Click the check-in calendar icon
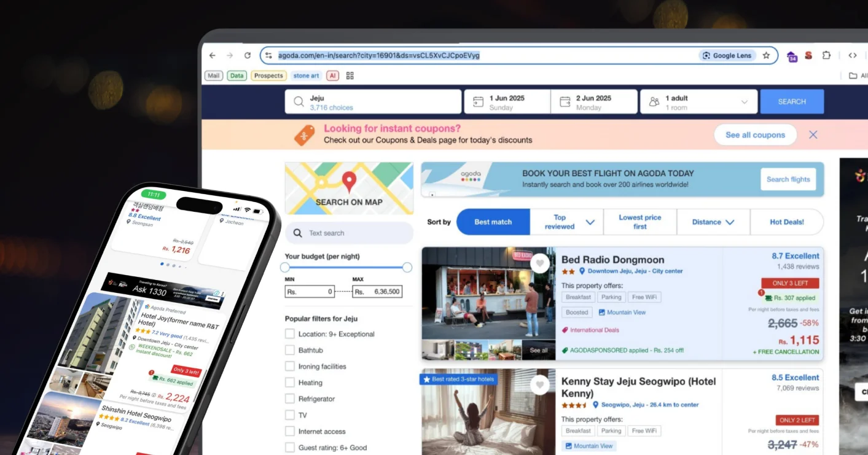This screenshot has width=868, height=455. pyautogui.click(x=478, y=102)
